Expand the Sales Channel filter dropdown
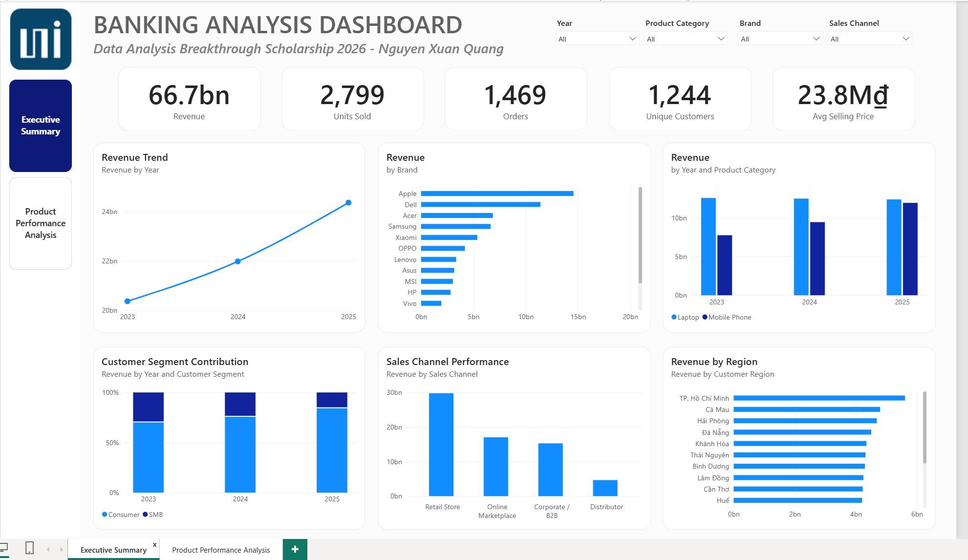Viewport: 968px width, 560px height. pyautogui.click(x=870, y=39)
